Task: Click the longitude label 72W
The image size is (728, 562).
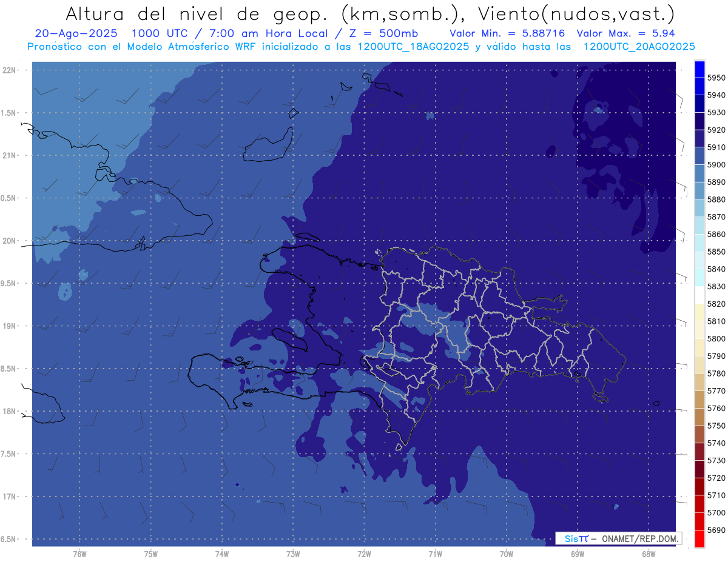Action: coord(364,554)
